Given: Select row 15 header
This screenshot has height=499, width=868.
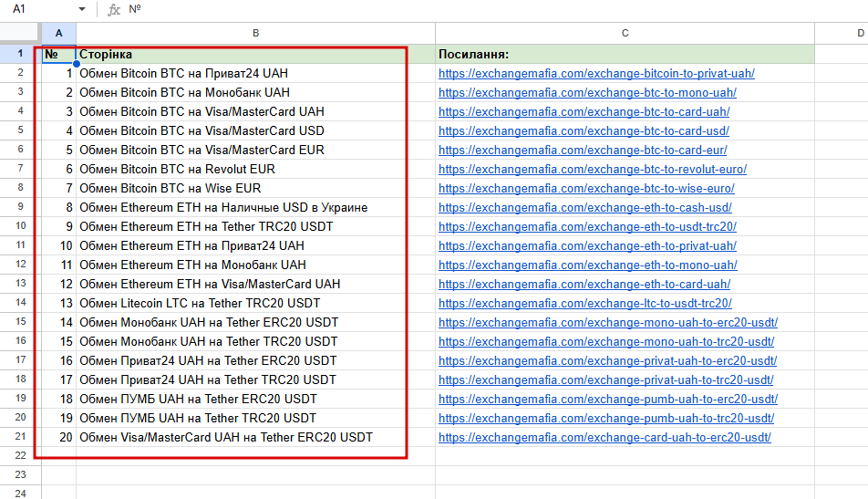Looking at the screenshot, I should (x=20, y=322).
